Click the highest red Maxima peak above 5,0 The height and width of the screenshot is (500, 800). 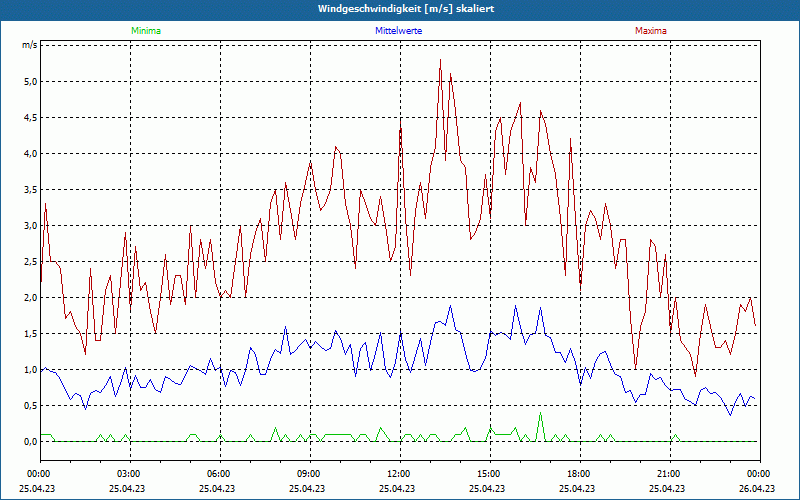tap(440, 60)
